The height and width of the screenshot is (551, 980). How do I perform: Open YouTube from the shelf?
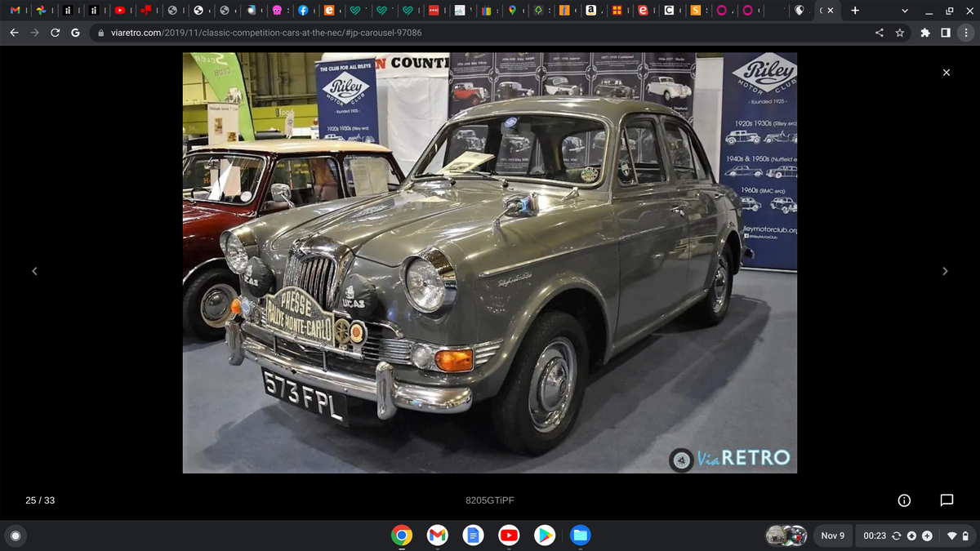[509, 535]
